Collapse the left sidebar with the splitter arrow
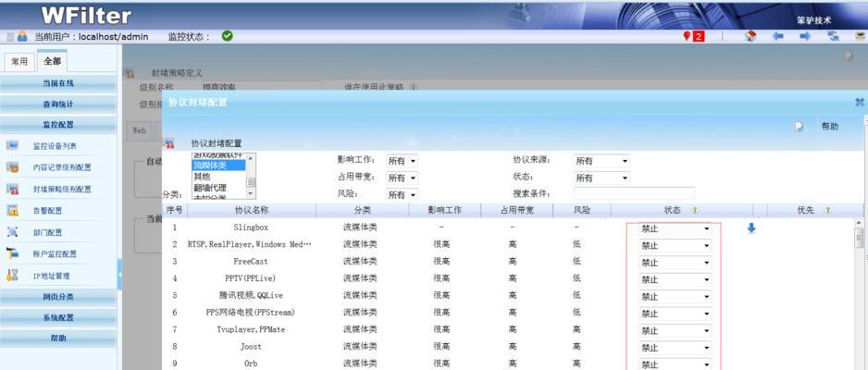The height and width of the screenshot is (370, 868). (119, 275)
